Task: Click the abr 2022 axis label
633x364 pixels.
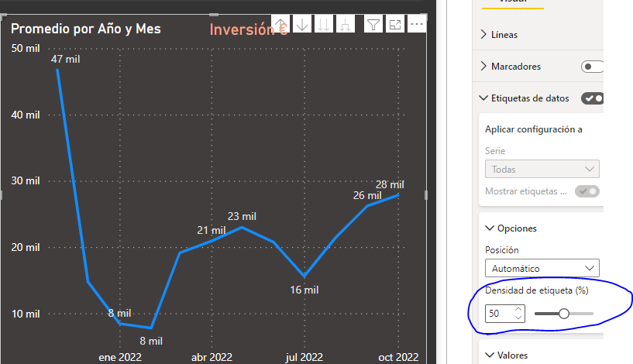Action: pos(212,357)
